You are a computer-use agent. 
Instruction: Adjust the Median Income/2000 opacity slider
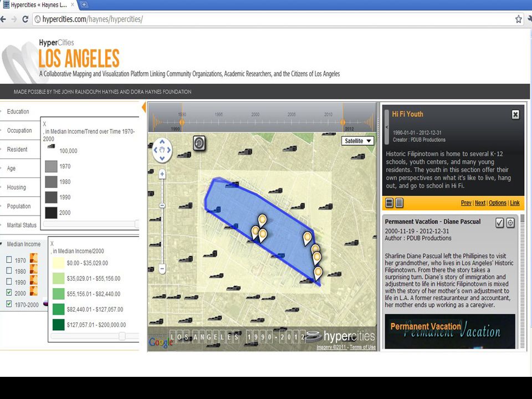[x=122, y=336]
